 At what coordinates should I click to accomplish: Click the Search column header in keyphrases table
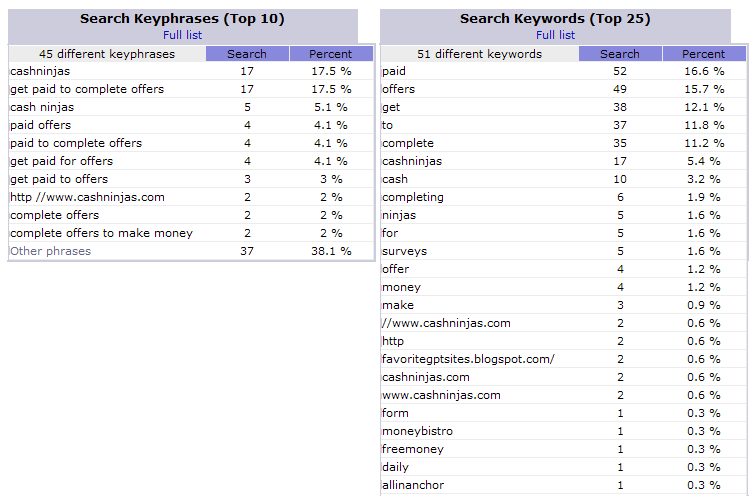point(247,54)
